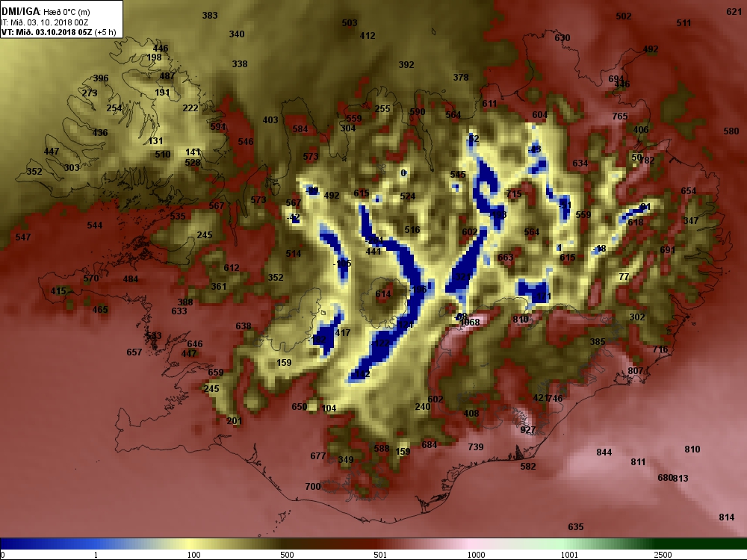The image size is (747, 560).
Task: Click the map value 580
Action: point(731,131)
